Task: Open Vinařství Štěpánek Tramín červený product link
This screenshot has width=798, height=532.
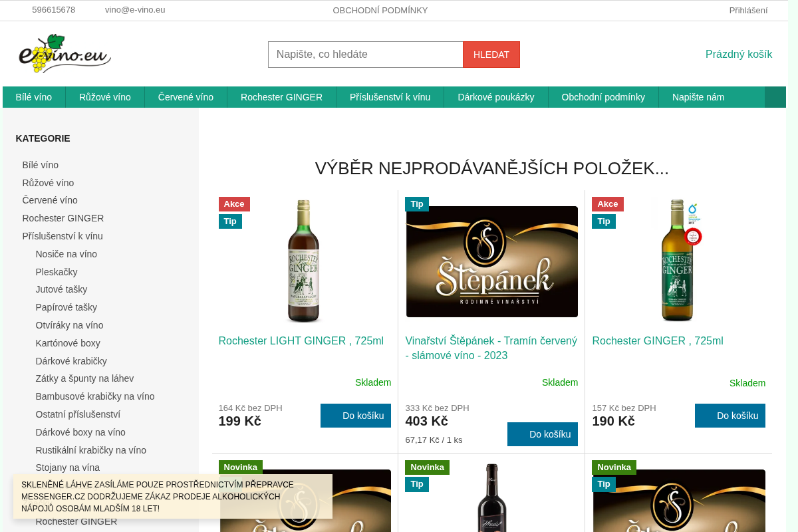Action: point(491,348)
